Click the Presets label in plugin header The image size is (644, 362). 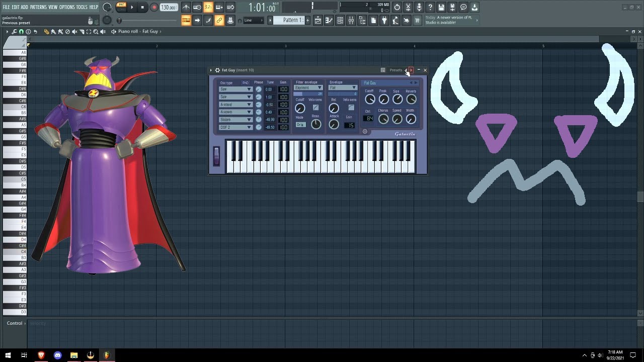[x=396, y=70]
